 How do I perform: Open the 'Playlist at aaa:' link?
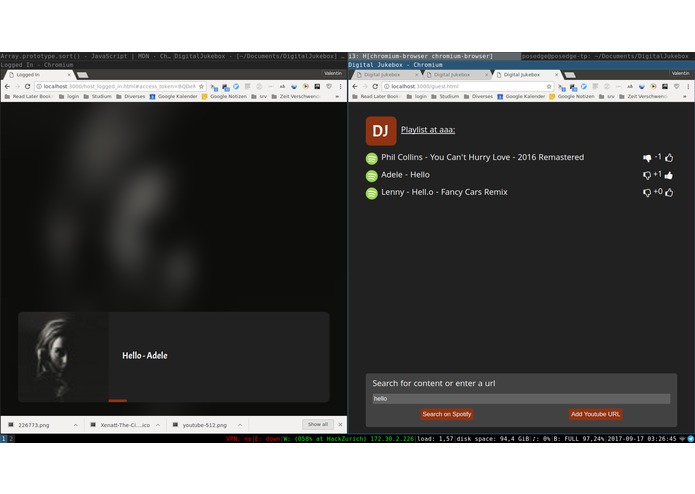428,130
